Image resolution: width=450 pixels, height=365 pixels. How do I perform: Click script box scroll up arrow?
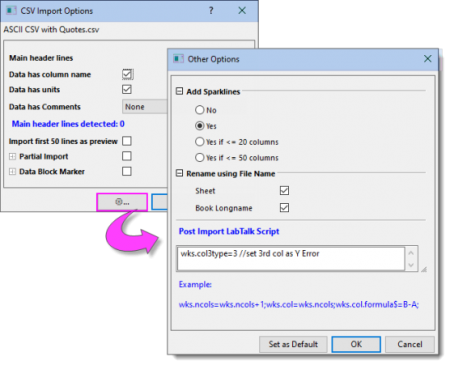click(411, 253)
